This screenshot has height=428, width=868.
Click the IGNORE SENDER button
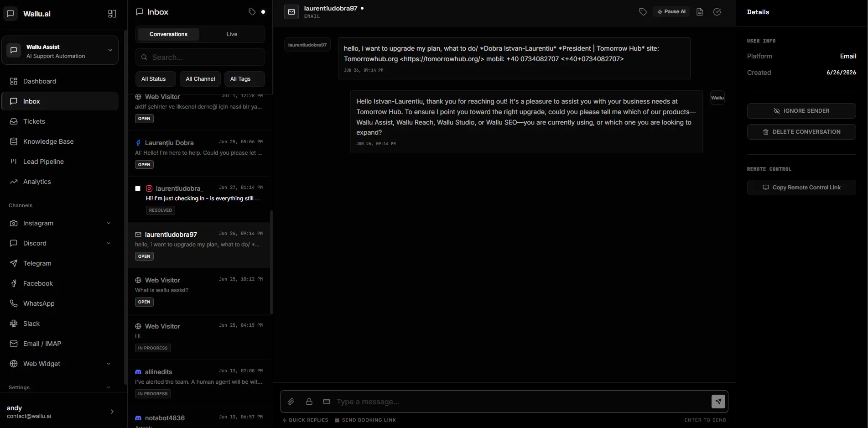[801, 111]
